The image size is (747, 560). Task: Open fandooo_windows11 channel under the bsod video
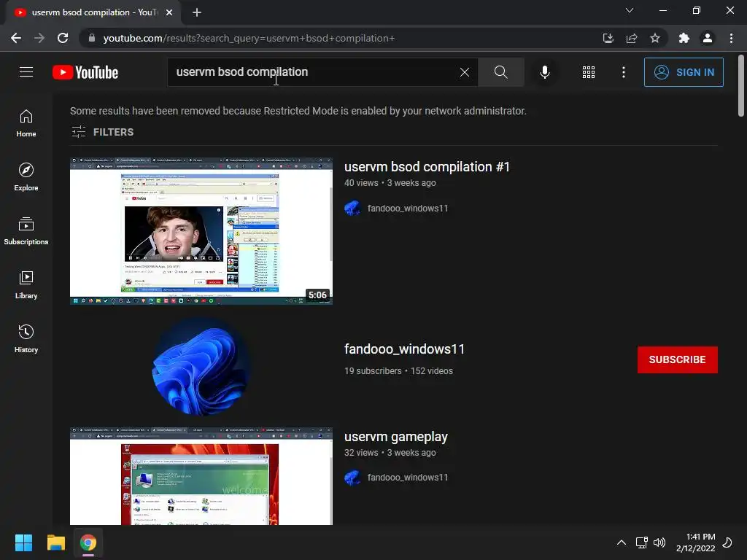coord(407,208)
